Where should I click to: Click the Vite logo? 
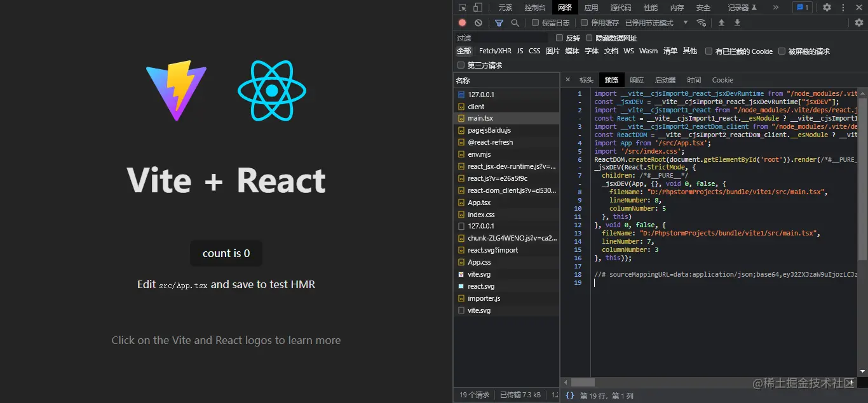click(x=177, y=91)
